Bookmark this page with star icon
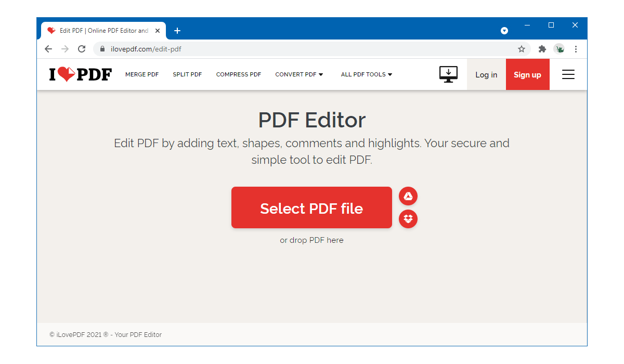Viewport: 624px width, 364px height. (522, 49)
